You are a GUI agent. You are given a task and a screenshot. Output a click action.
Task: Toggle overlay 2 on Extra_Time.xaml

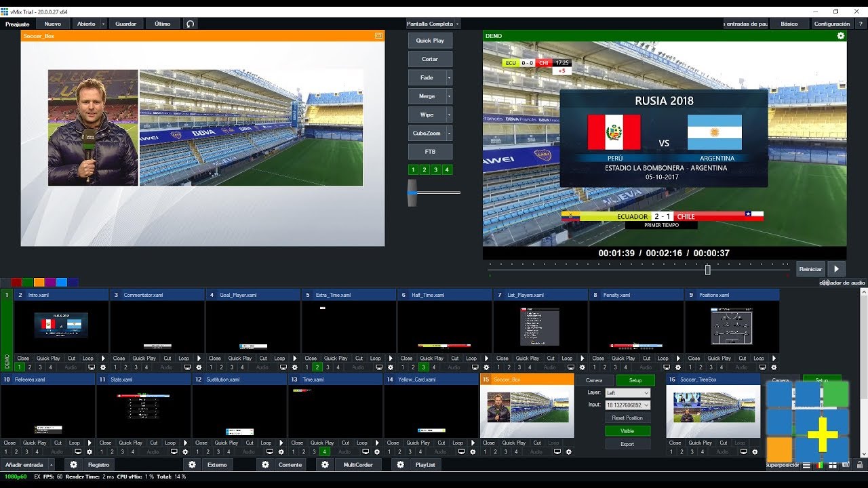pos(317,367)
